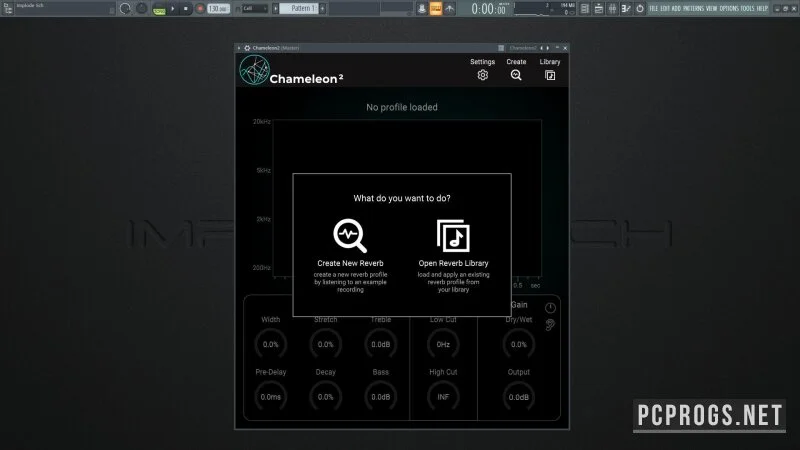The width and height of the screenshot is (800, 450).
Task: Click the ear listen icon below clock
Action: point(550,325)
